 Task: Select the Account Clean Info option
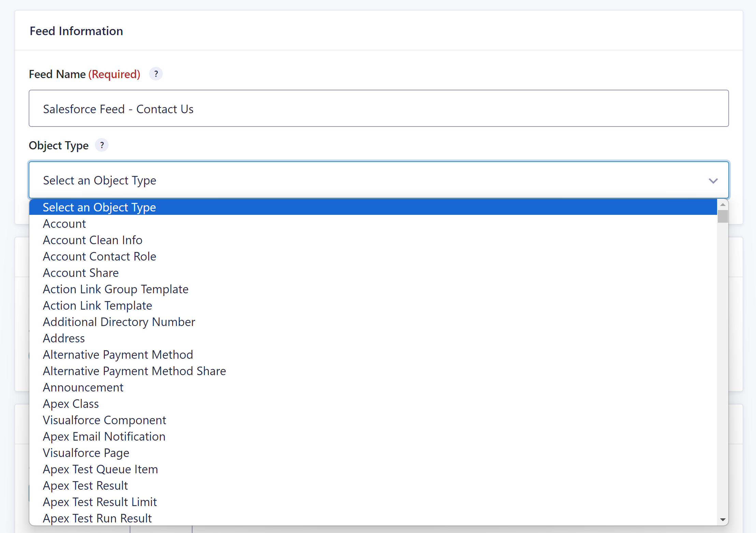[92, 239]
